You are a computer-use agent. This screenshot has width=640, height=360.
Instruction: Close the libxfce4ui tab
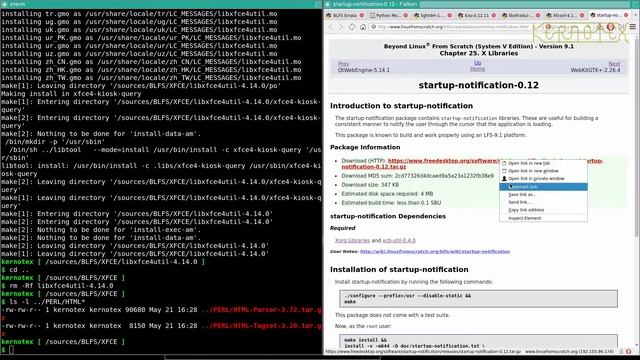click(538, 16)
